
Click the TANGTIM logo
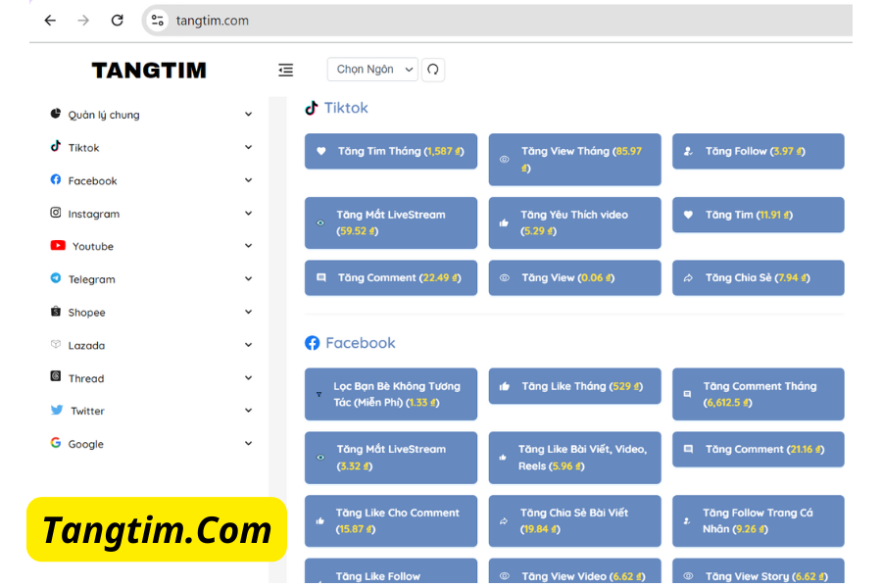[x=149, y=71]
